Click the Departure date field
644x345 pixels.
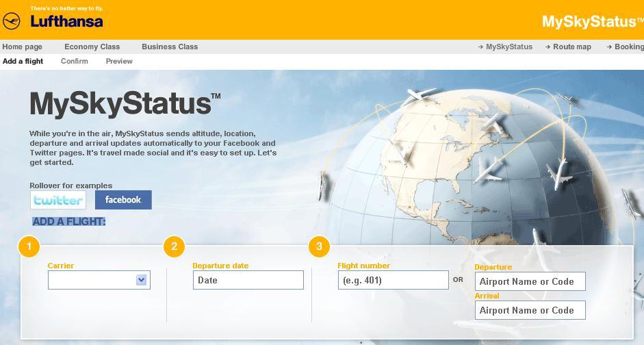click(248, 280)
